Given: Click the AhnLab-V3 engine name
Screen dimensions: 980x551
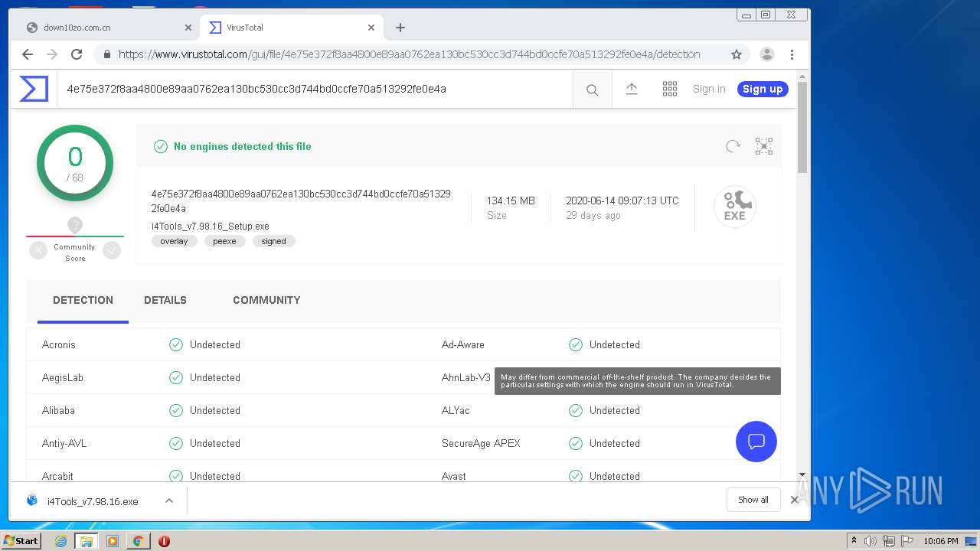Looking at the screenshot, I should coord(466,377).
